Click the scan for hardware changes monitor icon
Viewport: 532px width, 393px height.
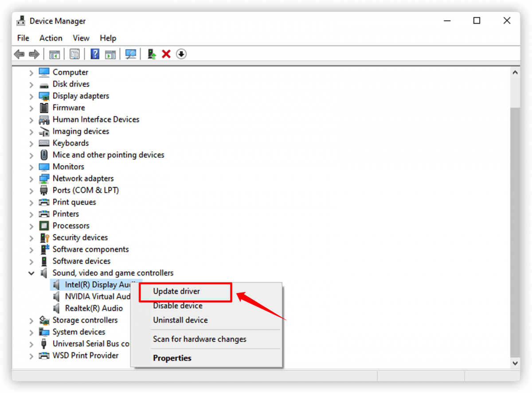coord(131,54)
